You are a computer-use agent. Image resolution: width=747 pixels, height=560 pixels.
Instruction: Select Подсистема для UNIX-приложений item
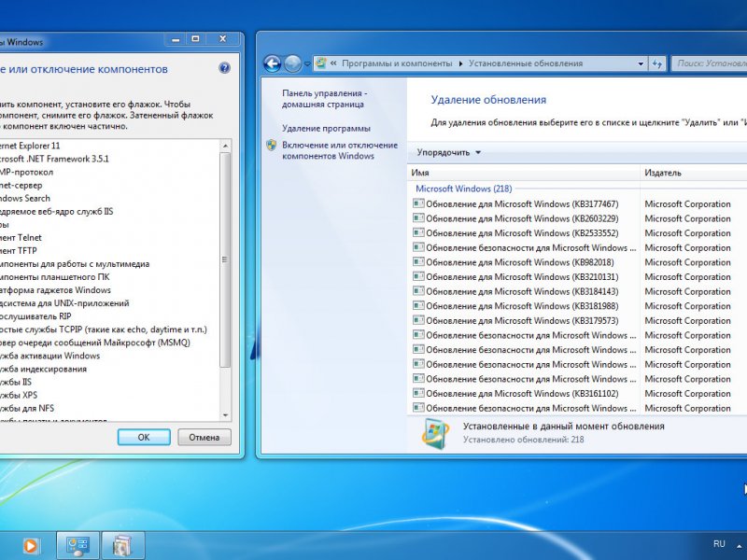point(64,302)
